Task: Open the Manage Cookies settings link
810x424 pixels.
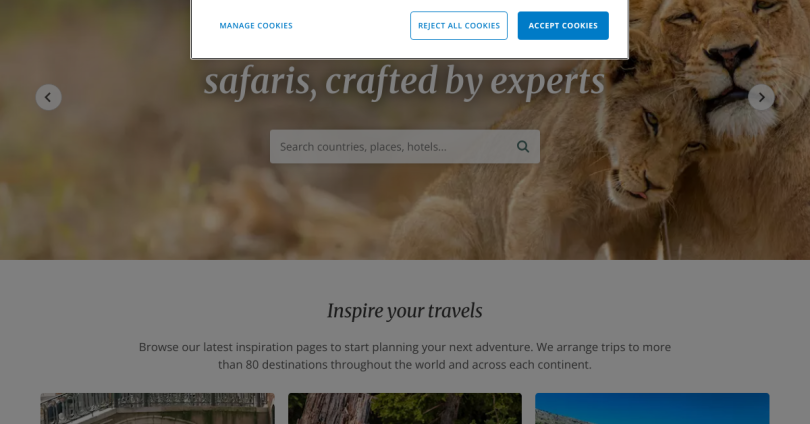Action: coord(256,25)
